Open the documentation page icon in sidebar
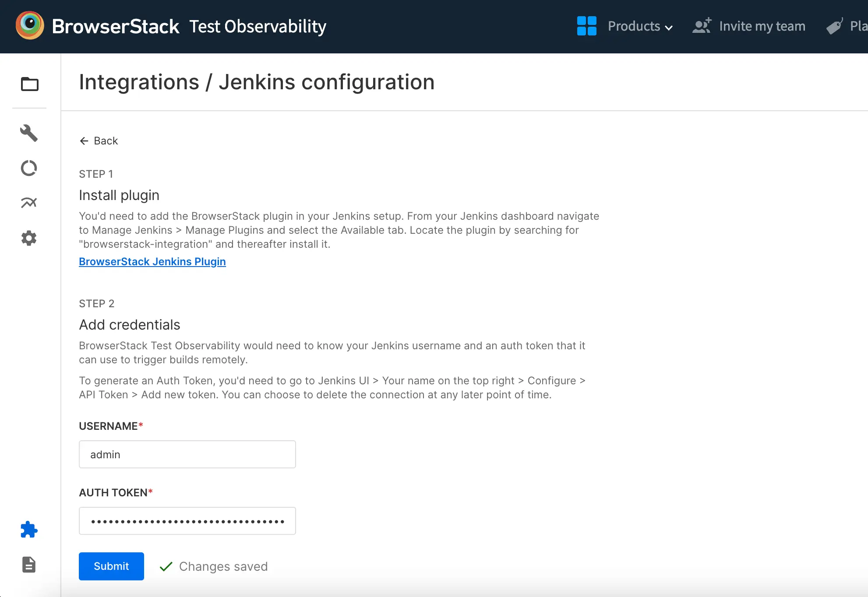Image resolution: width=868 pixels, height=597 pixels. pyautogui.click(x=29, y=565)
